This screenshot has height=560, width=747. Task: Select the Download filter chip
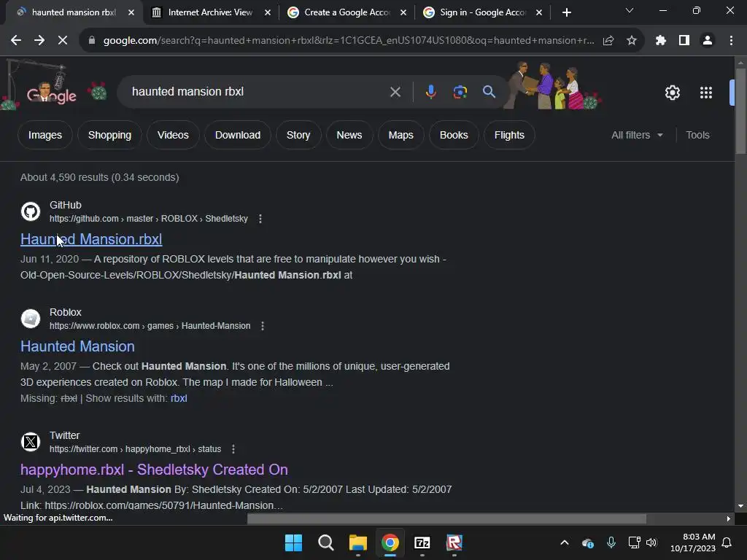(238, 135)
